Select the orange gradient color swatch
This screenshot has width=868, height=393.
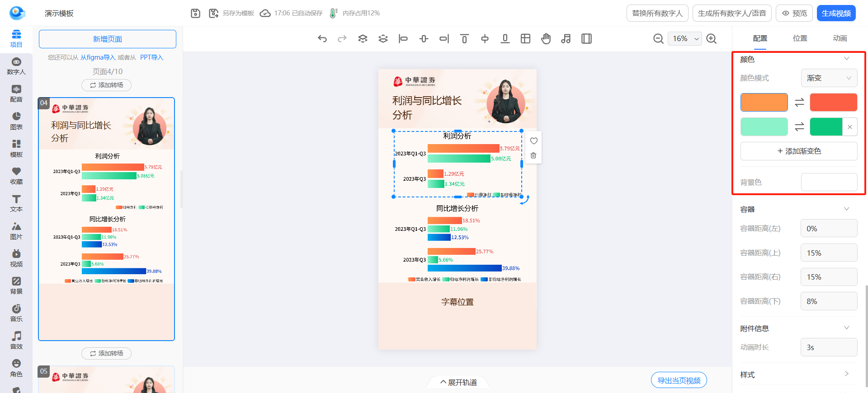tap(764, 103)
